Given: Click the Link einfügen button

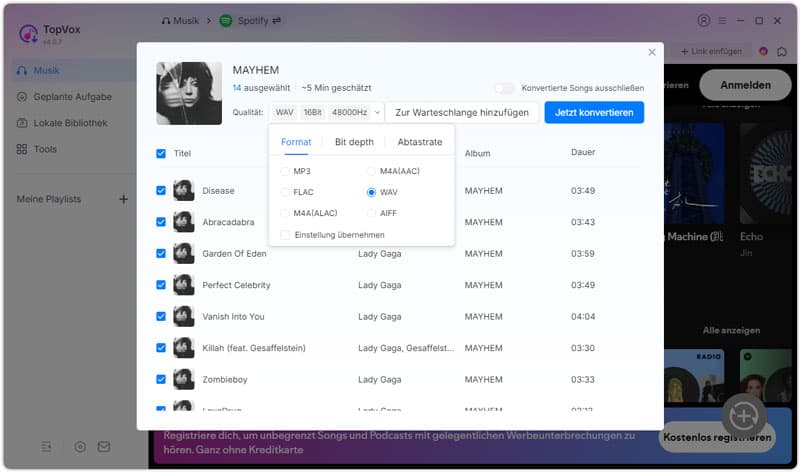Looking at the screenshot, I should coord(711,52).
